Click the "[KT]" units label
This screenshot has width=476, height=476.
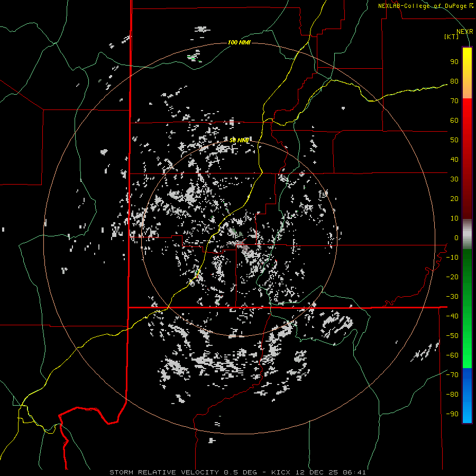[452, 36]
